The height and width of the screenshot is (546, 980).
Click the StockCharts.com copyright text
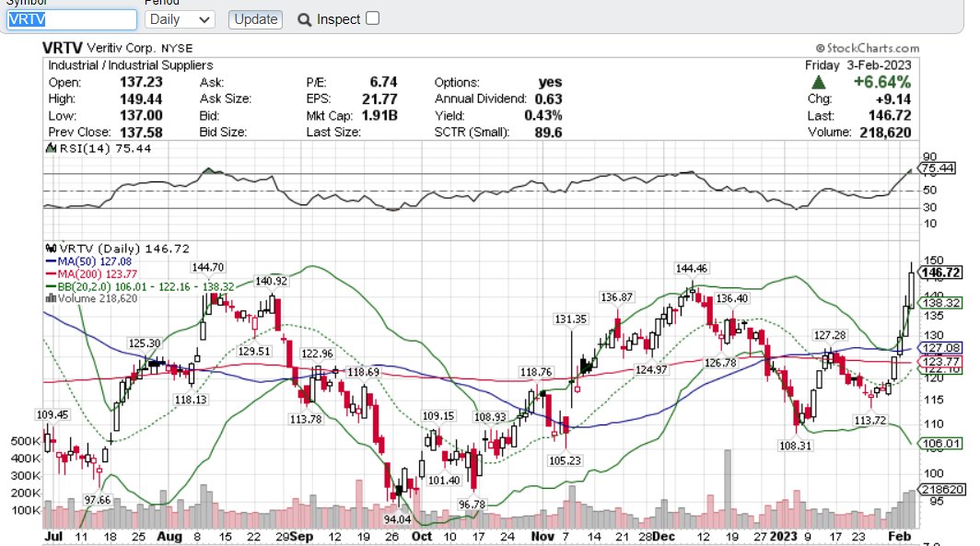868,48
